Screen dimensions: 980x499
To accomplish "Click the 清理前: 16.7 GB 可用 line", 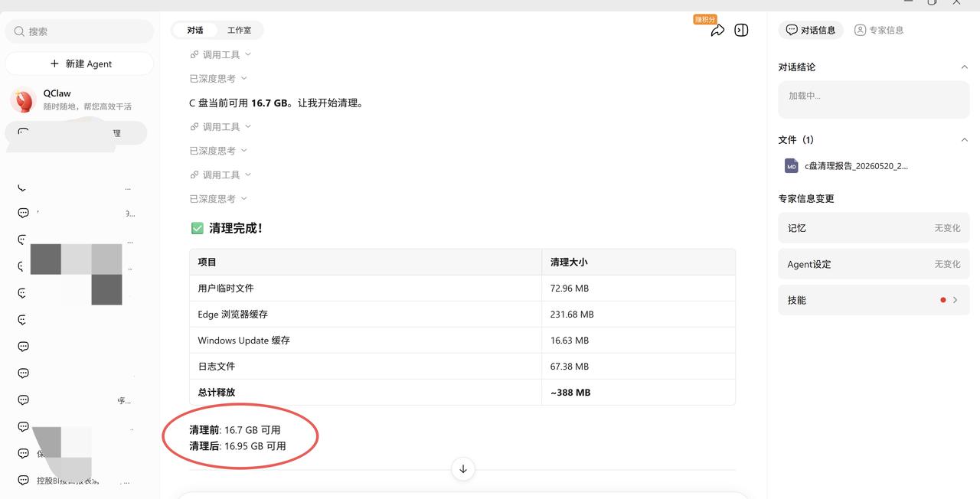I will 235,430.
